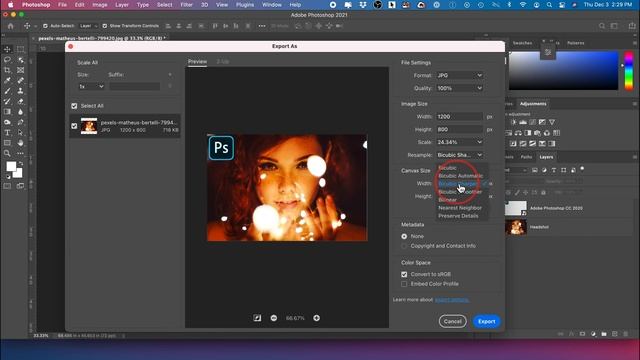640x360 pixels.
Task: Choose Nearest Neighbor resample option
Action: coord(460,208)
